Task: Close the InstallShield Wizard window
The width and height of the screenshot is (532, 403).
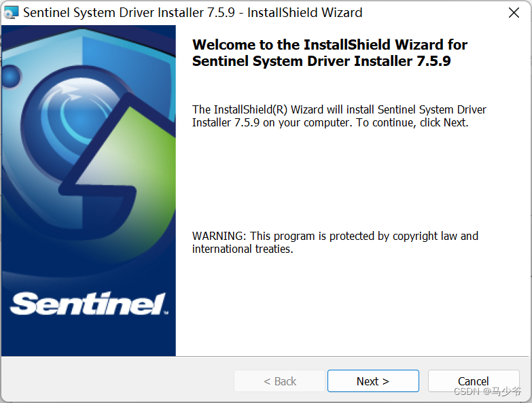Action: pos(514,12)
